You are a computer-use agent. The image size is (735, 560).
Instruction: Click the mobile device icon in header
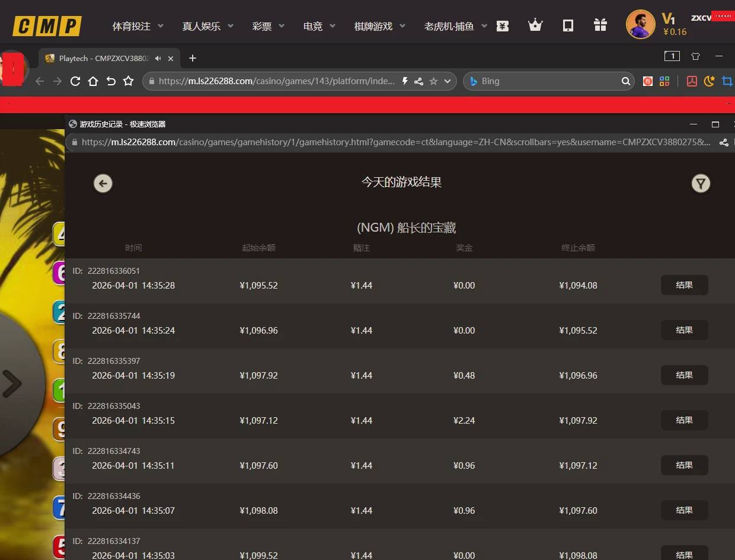coord(568,25)
